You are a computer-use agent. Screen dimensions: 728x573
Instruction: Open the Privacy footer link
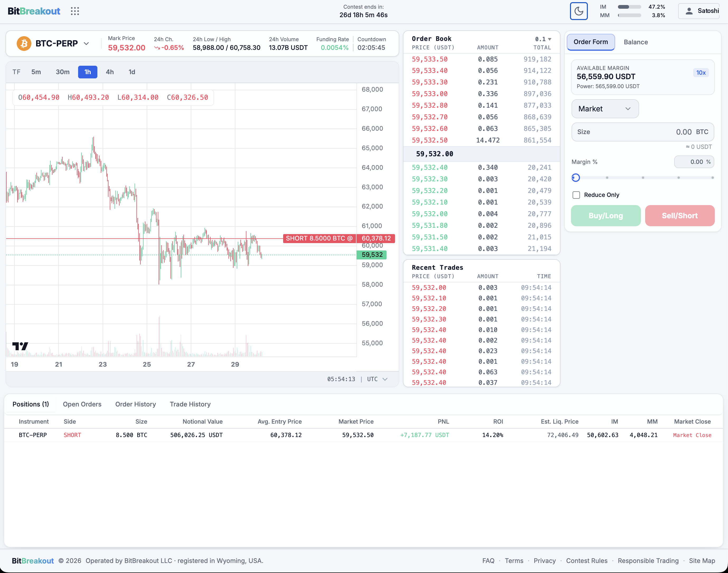[545, 561]
